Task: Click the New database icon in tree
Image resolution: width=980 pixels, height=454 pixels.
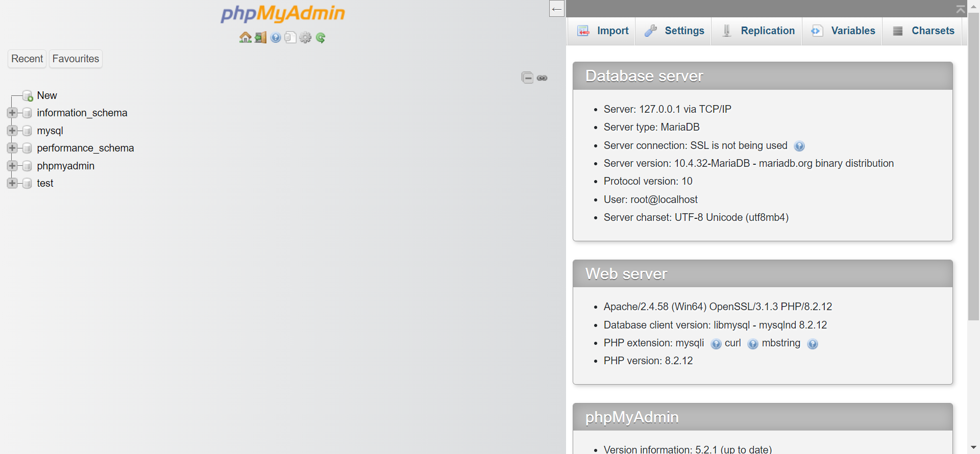Action: pos(28,96)
